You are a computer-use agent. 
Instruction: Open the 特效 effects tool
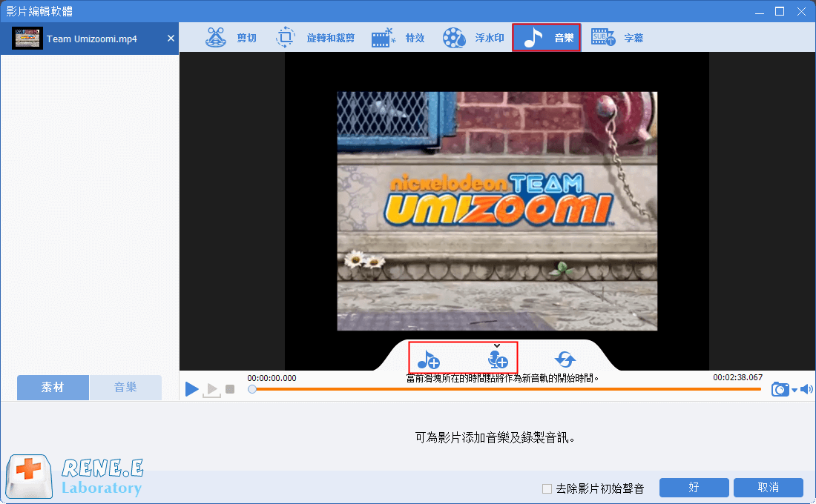[x=398, y=38]
